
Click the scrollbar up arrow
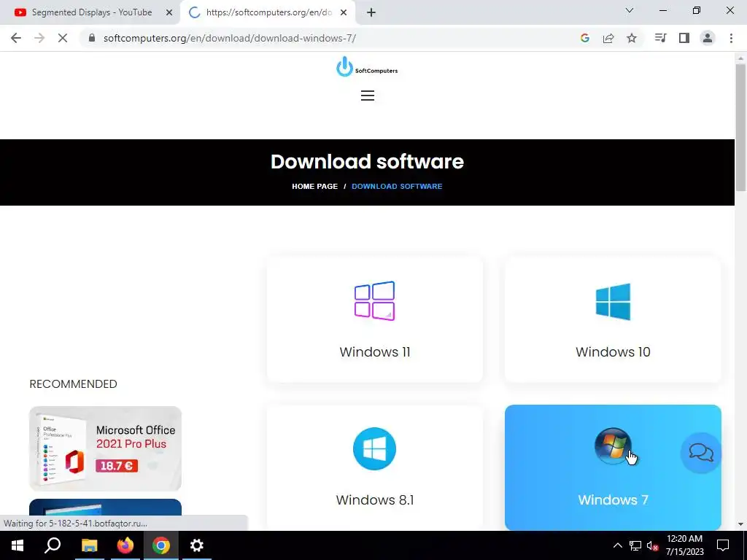click(x=741, y=58)
